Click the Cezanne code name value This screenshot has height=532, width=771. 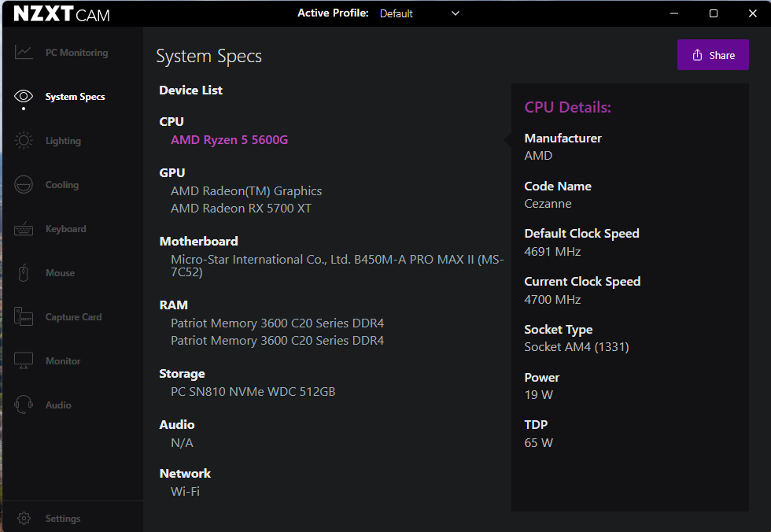[x=548, y=204]
